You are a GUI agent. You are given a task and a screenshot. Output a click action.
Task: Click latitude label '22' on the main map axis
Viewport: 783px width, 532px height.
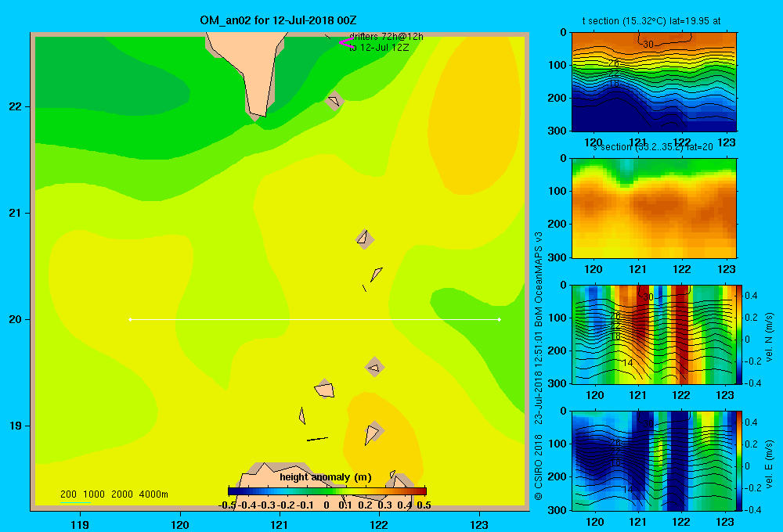pyautogui.click(x=16, y=106)
